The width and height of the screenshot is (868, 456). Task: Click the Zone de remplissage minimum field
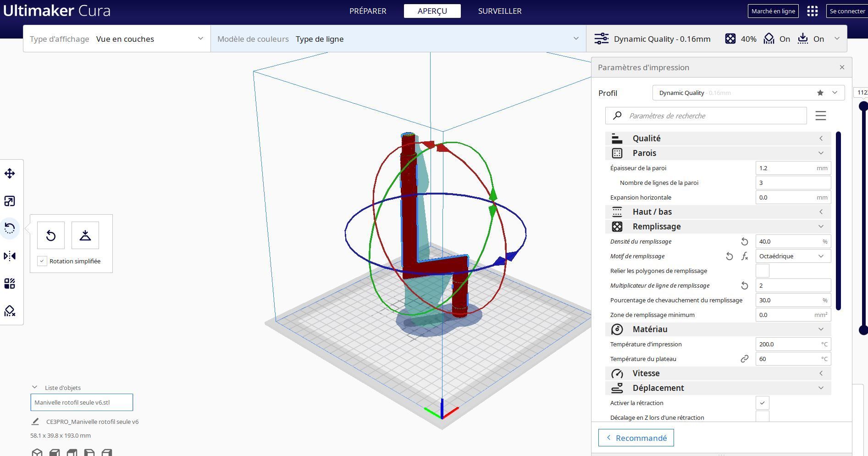pyautogui.click(x=793, y=315)
